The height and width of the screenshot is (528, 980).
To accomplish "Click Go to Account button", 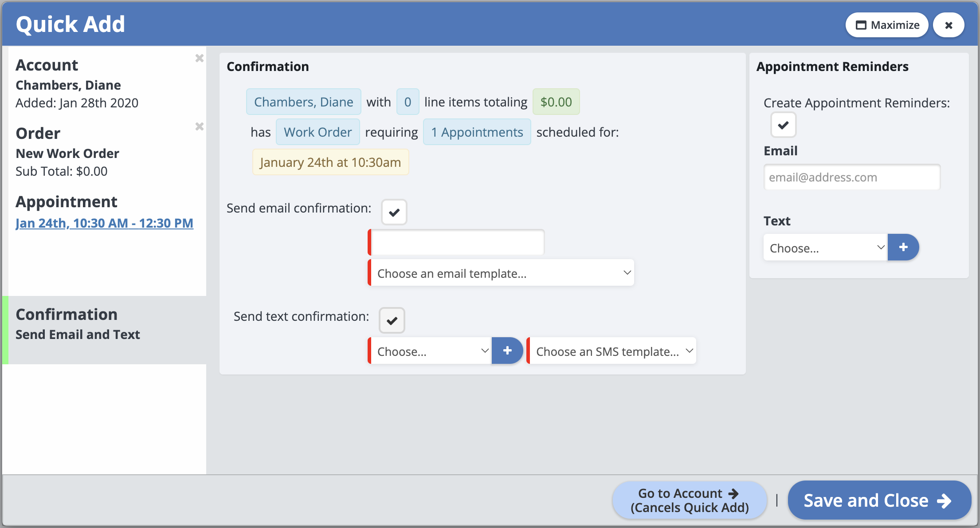I will click(689, 500).
